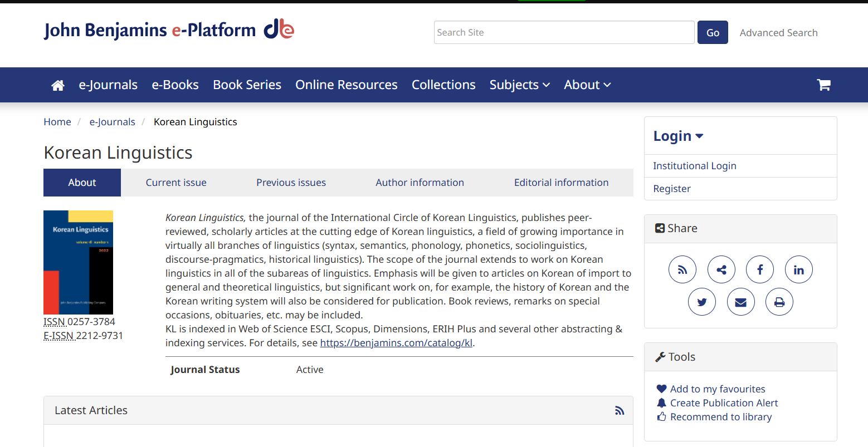868x447 pixels.
Task: Click the Korean Linguistics cover thumbnail
Action: [78, 262]
